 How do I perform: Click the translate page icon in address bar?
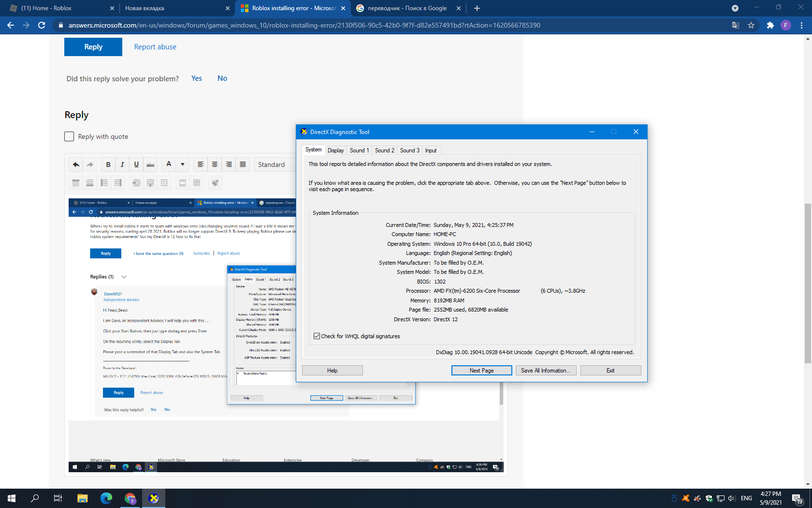click(x=736, y=25)
